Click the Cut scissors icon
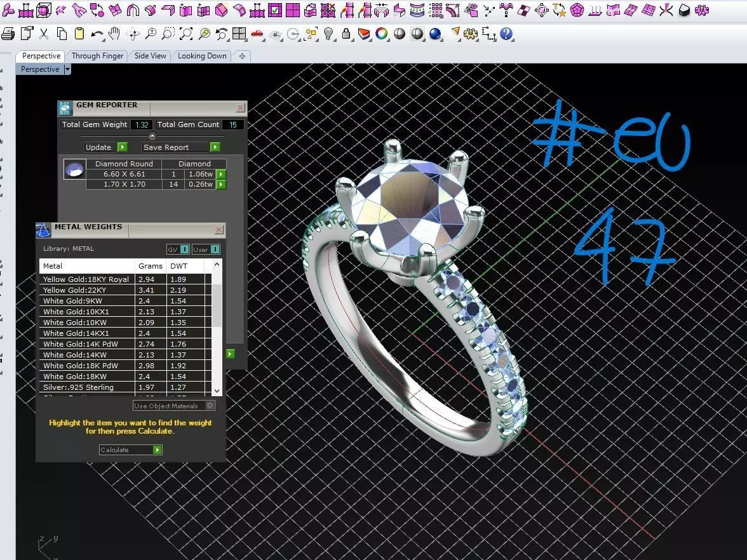This screenshot has width=747, height=560. (44, 33)
